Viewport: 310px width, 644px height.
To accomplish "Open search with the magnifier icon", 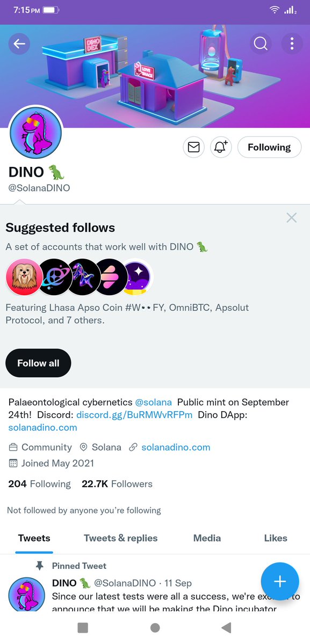I will (261, 43).
